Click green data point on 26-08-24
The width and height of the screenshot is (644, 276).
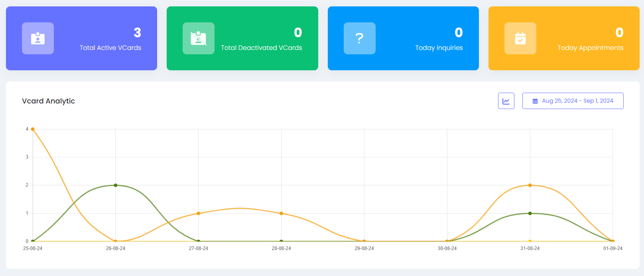tap(116, 185)
